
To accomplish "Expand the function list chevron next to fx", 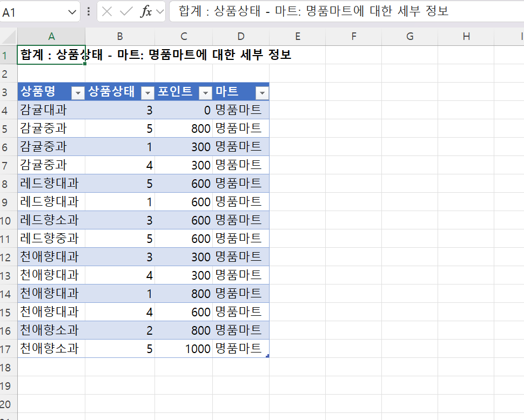I will [159, 12].
